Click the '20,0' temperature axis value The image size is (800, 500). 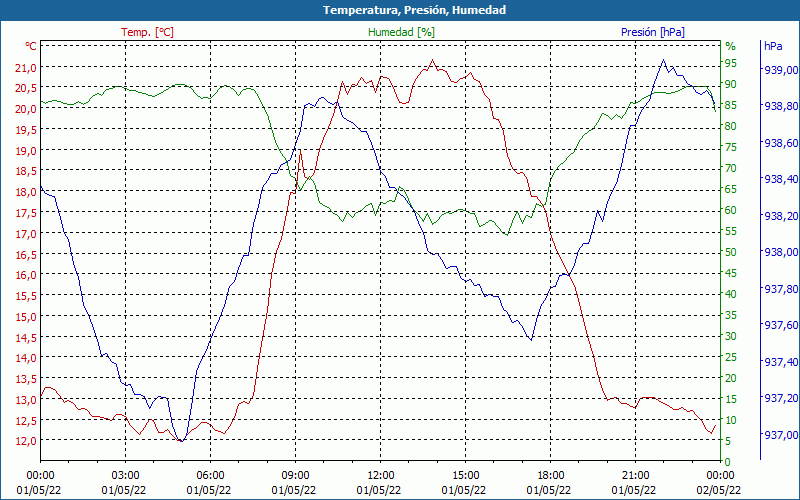click(26, 109)
